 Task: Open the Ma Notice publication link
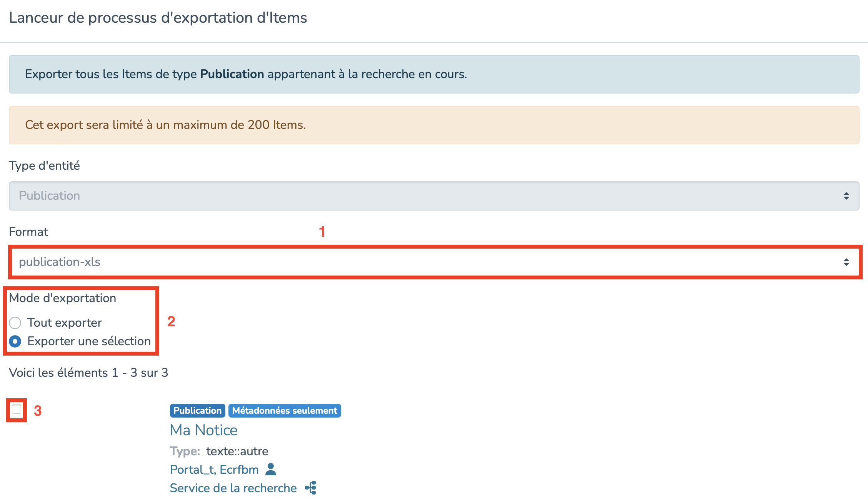point(203,430)
